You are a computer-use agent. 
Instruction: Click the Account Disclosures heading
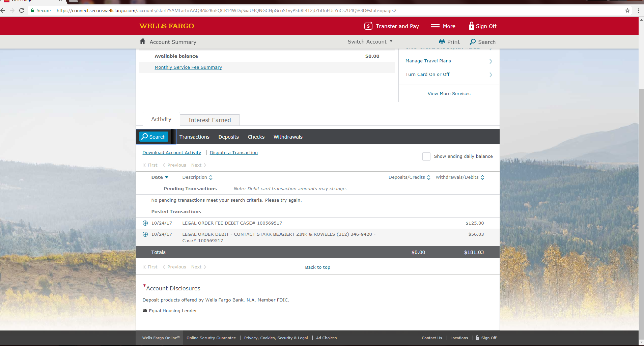click(173, 288)
